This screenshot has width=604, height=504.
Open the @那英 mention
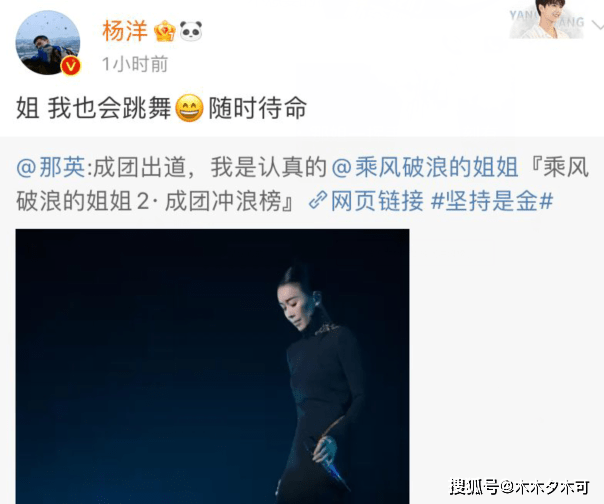pyautogui.click(x=50, y=168)
